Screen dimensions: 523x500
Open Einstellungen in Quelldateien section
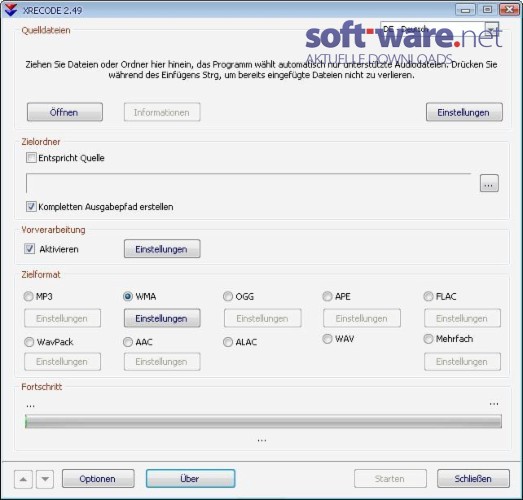464,112
